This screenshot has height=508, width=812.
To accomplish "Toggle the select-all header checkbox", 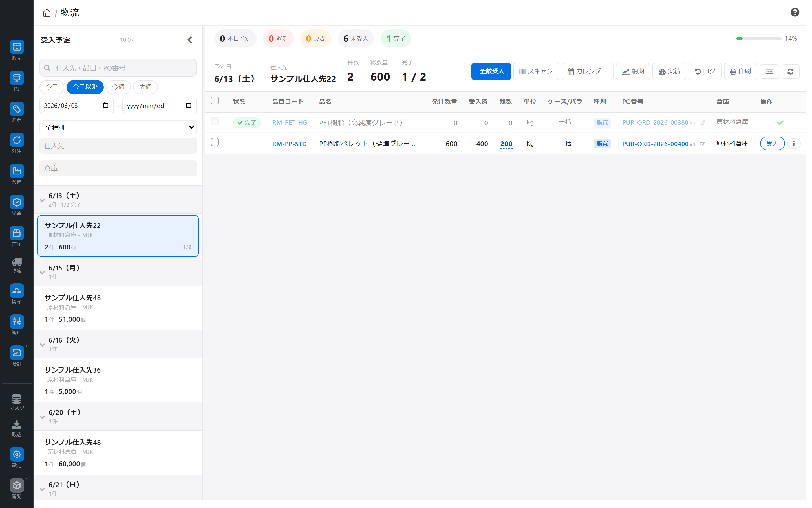I will tap(215, 101).
